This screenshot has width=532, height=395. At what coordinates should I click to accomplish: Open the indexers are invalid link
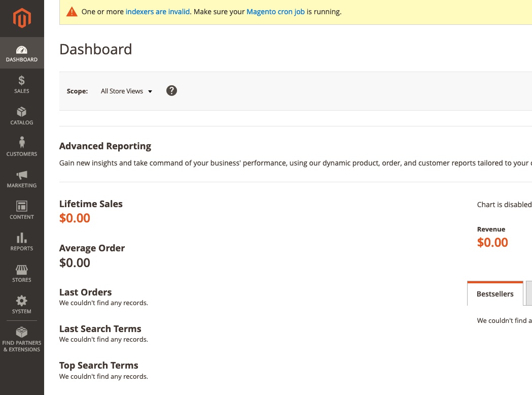157,11
